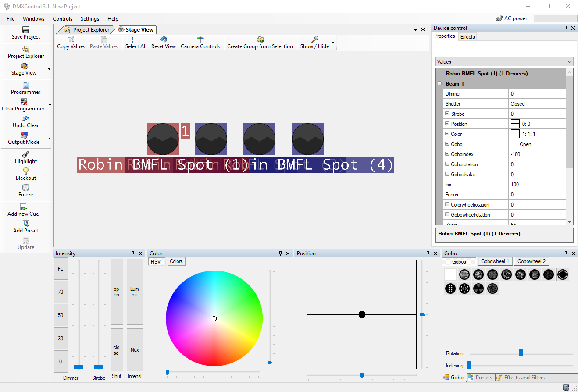Click the Dimmer slider handle
Image resolution: width=578 pixels, height=392 pixels.
pyautogui.click(x=79, y=367)
